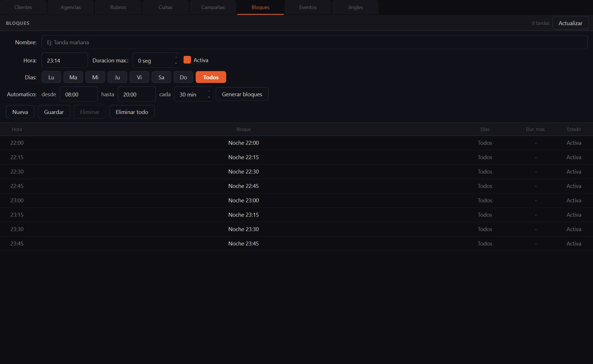Toggle the Vi day button
This screenshot has width=593, height=364.
[139, 77]
